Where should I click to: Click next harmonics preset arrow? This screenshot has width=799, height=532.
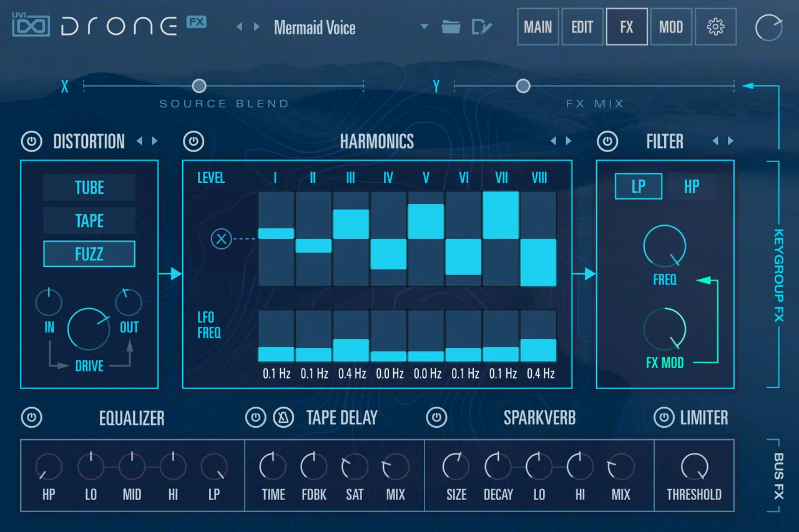click(x=569, y=142)
